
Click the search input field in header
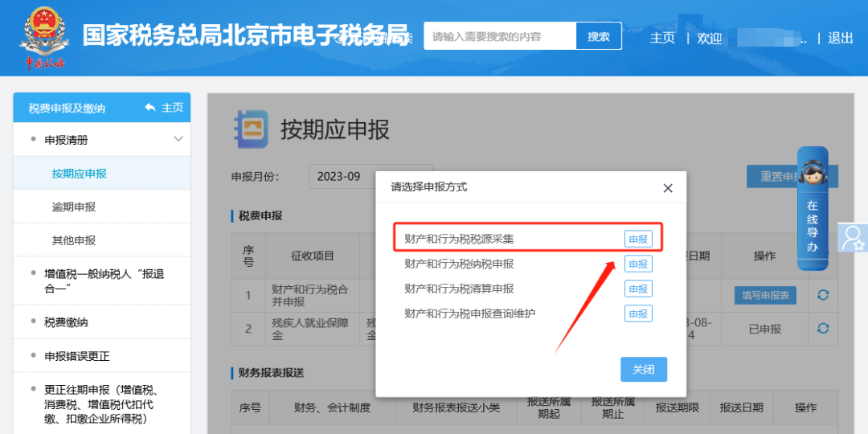[500, 36]
